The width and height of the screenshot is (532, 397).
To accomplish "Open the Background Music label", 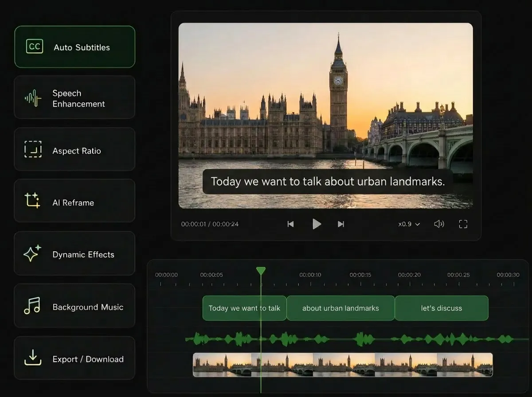I will pyautogui.click(x=88, y=307).
